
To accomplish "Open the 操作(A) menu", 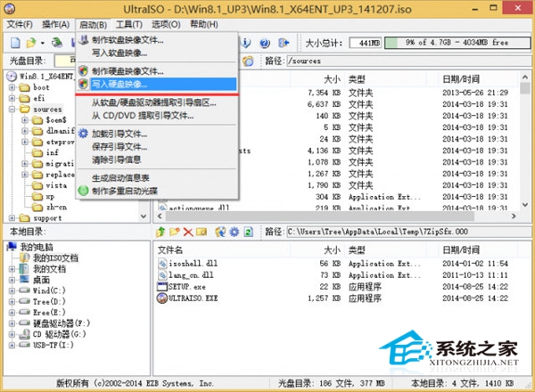I will (55, 24).
